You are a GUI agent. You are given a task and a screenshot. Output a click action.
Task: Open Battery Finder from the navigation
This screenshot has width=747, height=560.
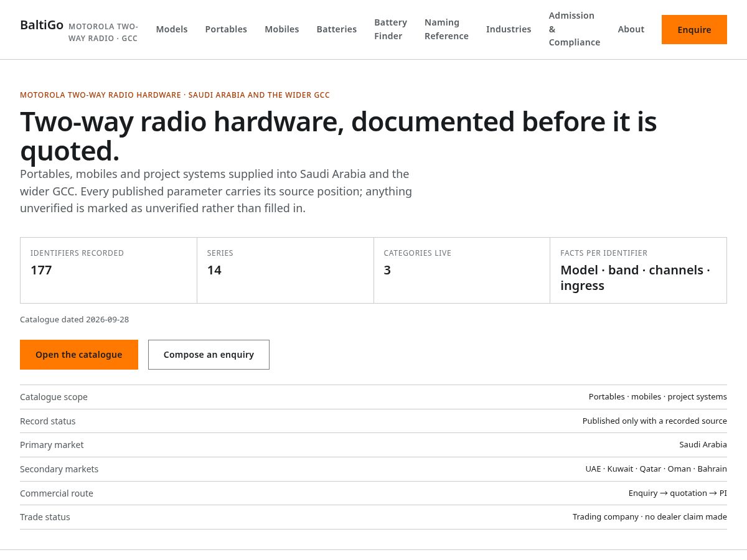391,29
